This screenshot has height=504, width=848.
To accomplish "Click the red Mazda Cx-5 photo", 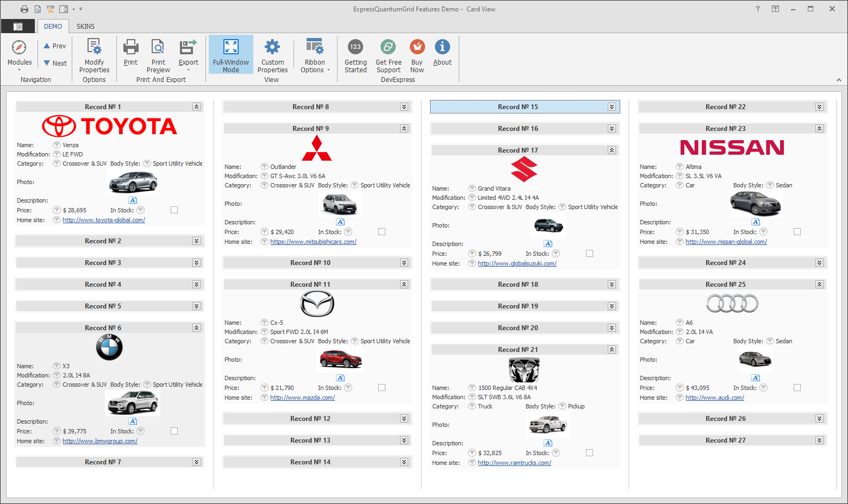I will pyautogui.click(x=340, y=360).
